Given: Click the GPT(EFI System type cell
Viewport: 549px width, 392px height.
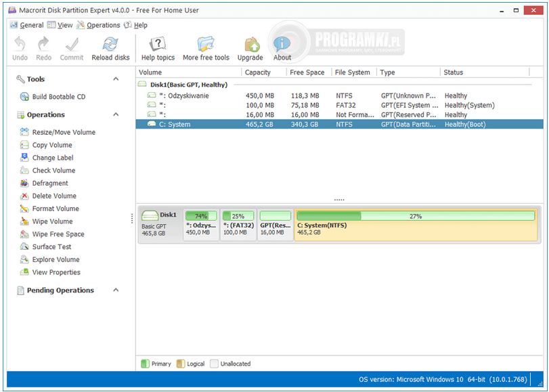Looking at the screenshot, I should pyautogui.click(x=410, y=105).
